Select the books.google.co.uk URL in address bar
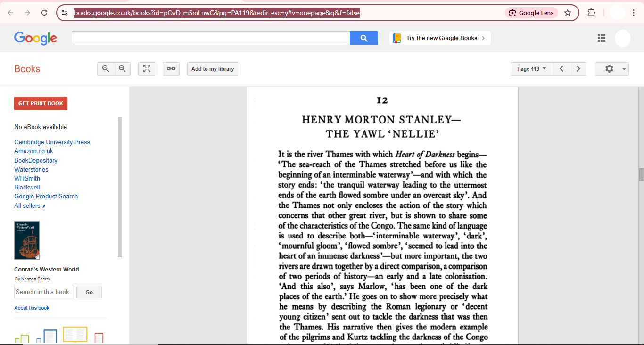This screenshot has width=644, height=345. 217,13
